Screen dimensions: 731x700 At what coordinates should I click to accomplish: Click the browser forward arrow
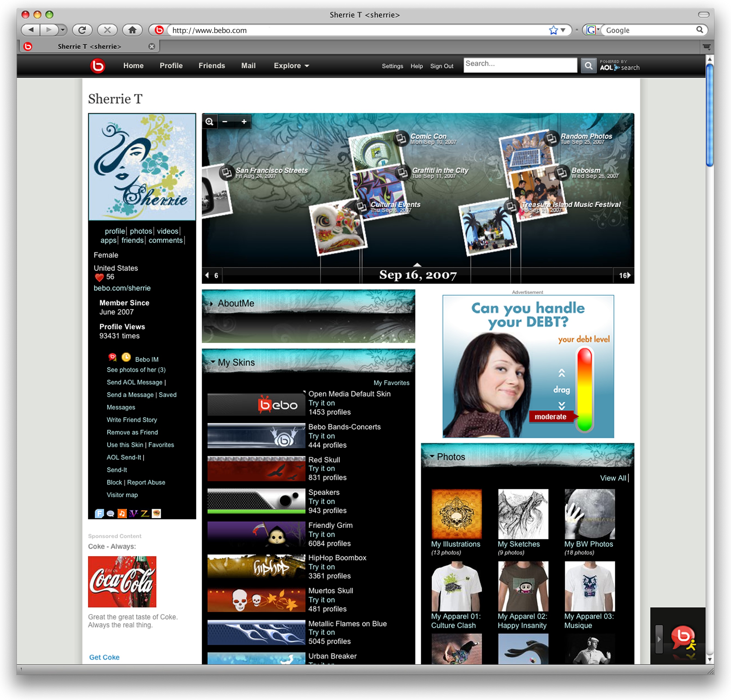(49, 30)
